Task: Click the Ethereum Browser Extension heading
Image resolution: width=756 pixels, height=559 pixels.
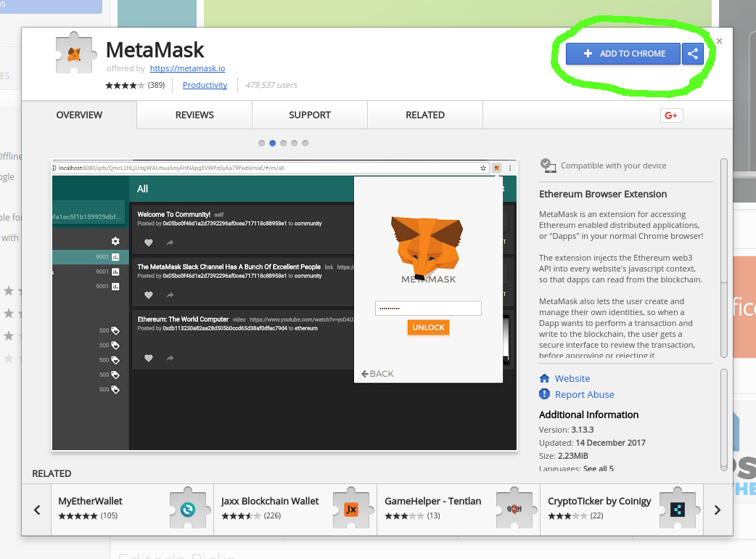Action: coord(603,194)
